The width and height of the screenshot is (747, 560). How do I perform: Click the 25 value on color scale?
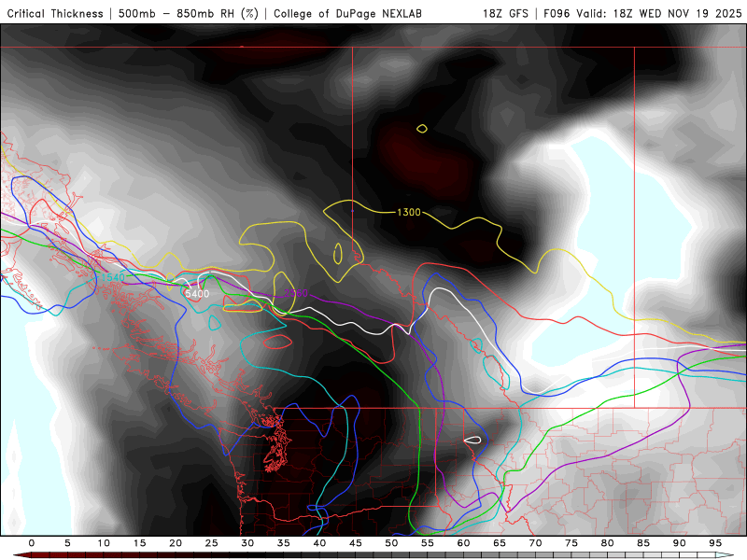212,543
